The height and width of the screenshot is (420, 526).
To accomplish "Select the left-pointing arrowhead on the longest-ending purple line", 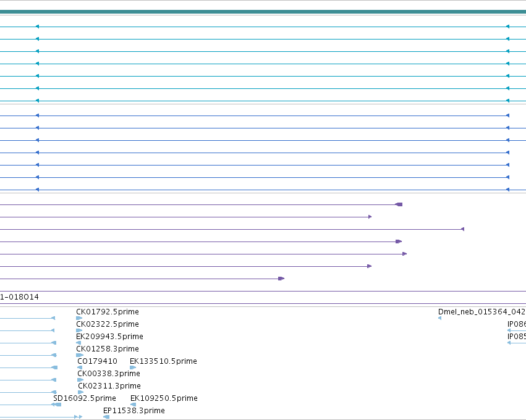I will point(462,229).
